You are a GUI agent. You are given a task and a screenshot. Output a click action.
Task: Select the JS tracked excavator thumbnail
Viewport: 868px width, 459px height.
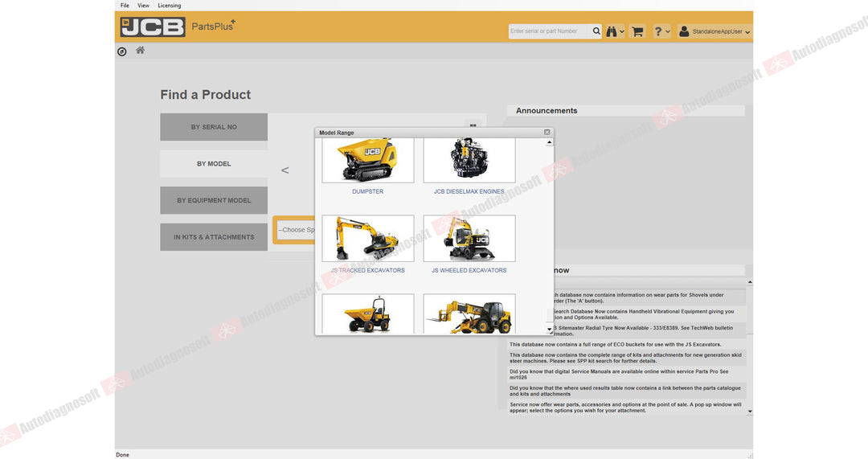(367, 238)
